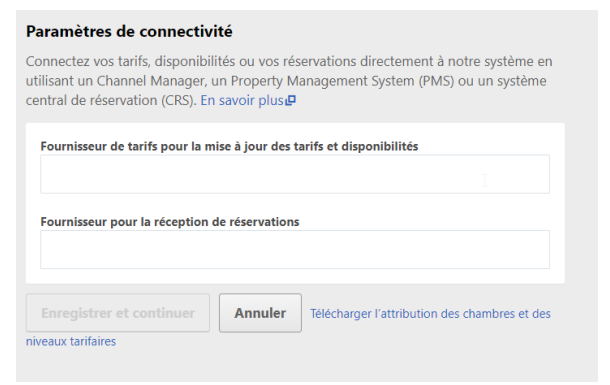Screen dimensions: 610x385
Task: Click the words "Channel Manager" in the description
Action: pos(150,81)
